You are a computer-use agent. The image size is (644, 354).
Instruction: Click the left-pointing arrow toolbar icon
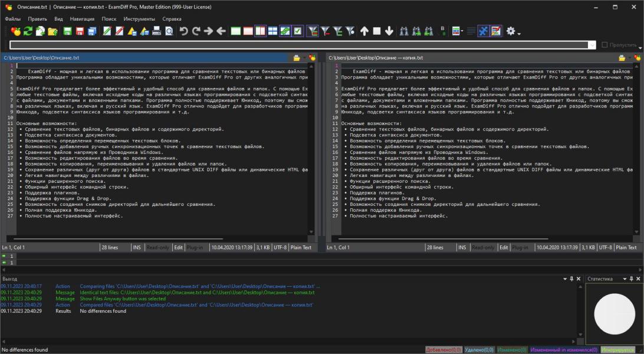click(221, 31)
